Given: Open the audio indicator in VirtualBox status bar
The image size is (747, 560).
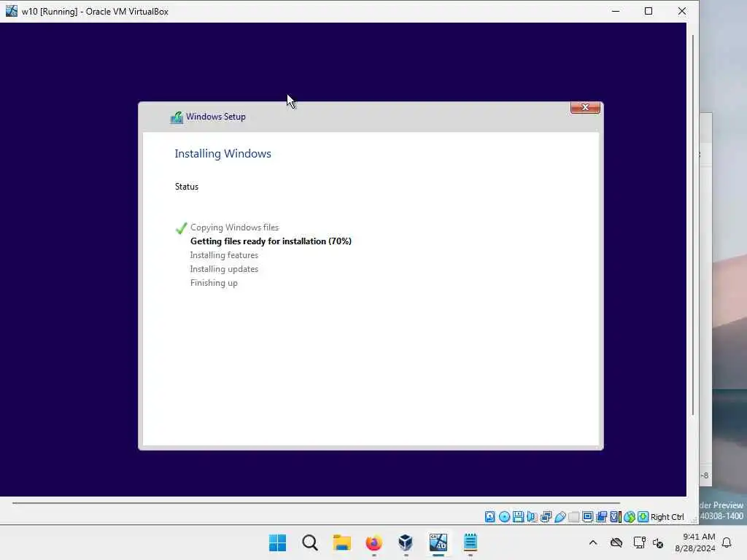Looking at the screenshot, I should point(532,517).
